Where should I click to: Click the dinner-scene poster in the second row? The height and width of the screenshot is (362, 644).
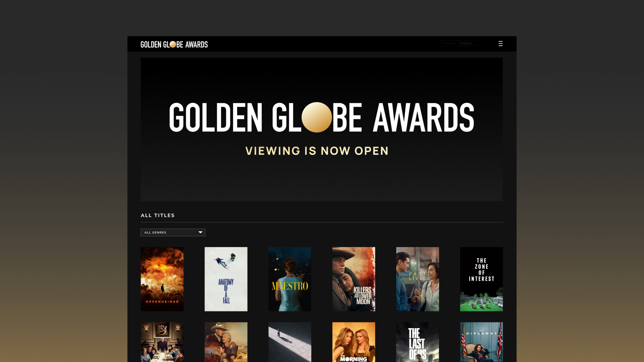click(162, 342)
